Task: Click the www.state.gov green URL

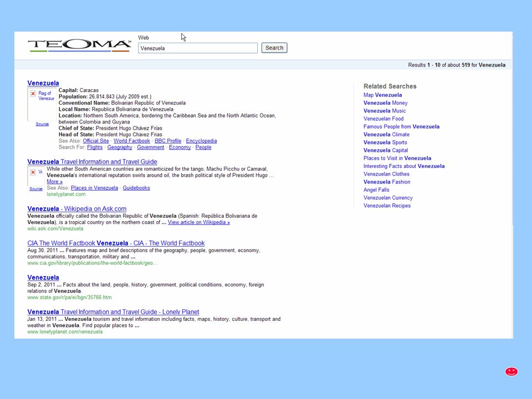Action: (x=70, y=297)
